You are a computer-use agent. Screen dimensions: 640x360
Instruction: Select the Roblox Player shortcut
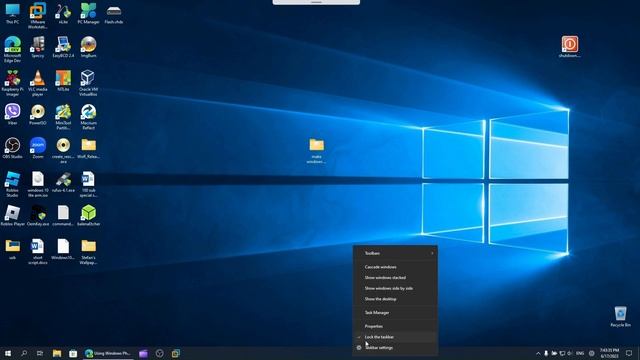coord(12,216)
